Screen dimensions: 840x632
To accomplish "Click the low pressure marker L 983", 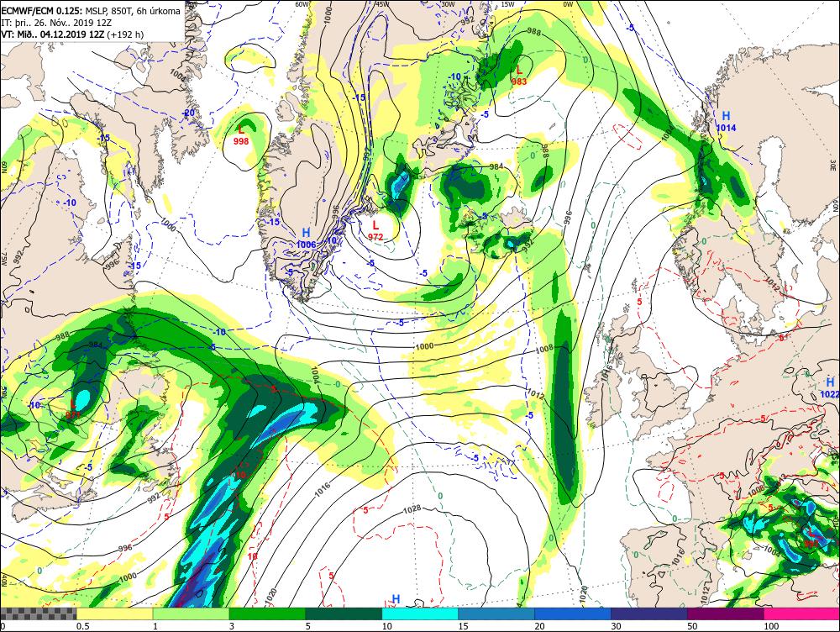I will [x=518, y=76].
